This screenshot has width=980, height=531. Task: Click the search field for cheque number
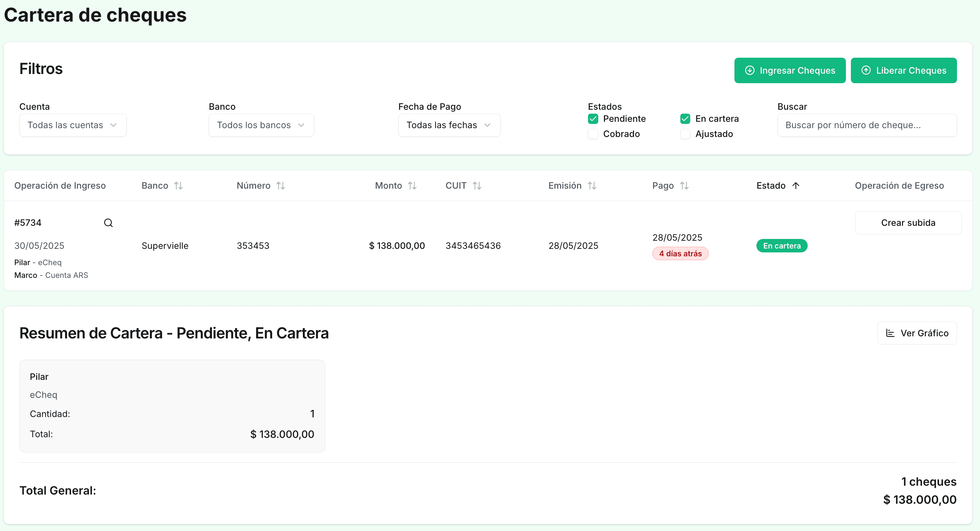(867, 125)
